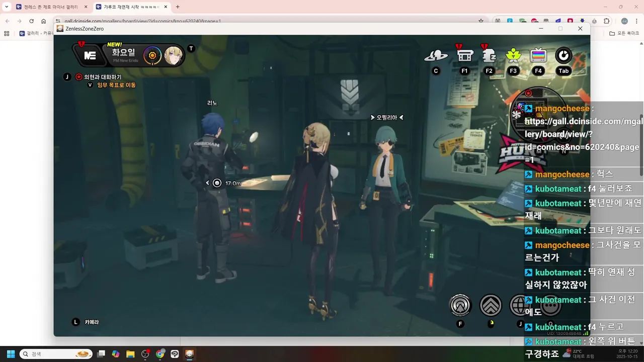Open the Windows Start menu
644x362 pixels.
(11, 354)
